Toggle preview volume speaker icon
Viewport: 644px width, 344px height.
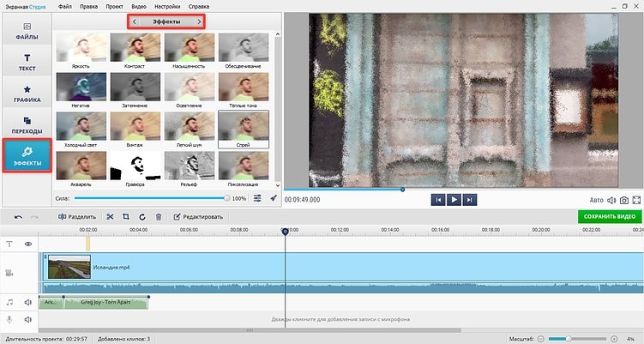click(x=611, y=200)
